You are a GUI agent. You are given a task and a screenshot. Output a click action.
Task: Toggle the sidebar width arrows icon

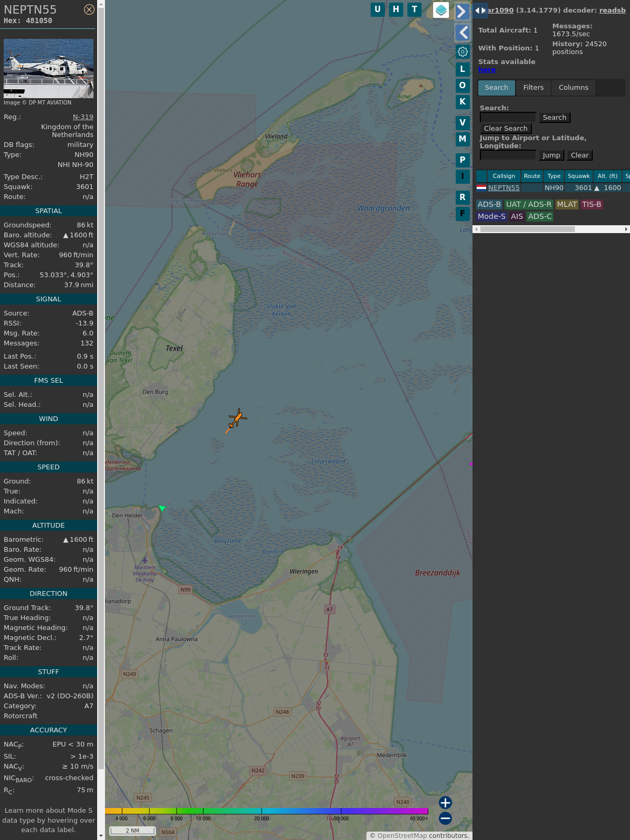(x=480, y=10)
